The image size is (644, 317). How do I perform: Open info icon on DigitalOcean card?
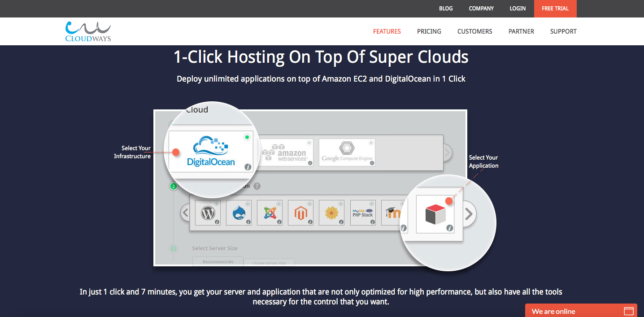(x=248, y=167)
